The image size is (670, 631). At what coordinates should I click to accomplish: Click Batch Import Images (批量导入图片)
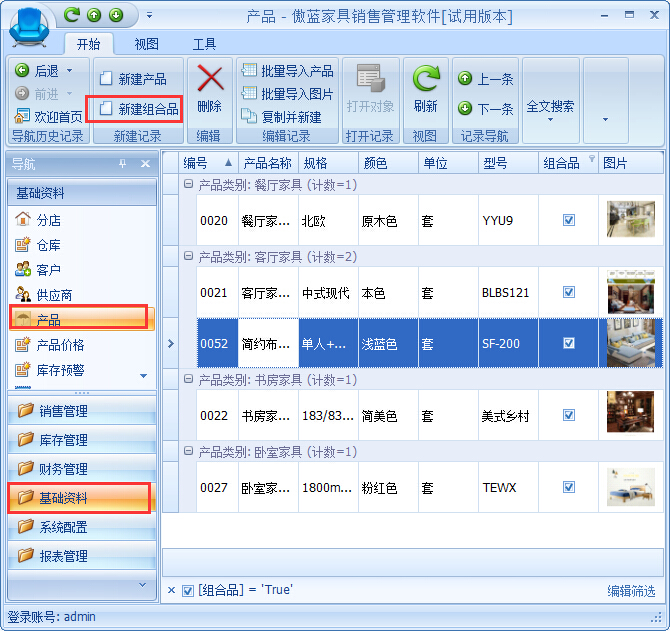(x=287, y=94)
